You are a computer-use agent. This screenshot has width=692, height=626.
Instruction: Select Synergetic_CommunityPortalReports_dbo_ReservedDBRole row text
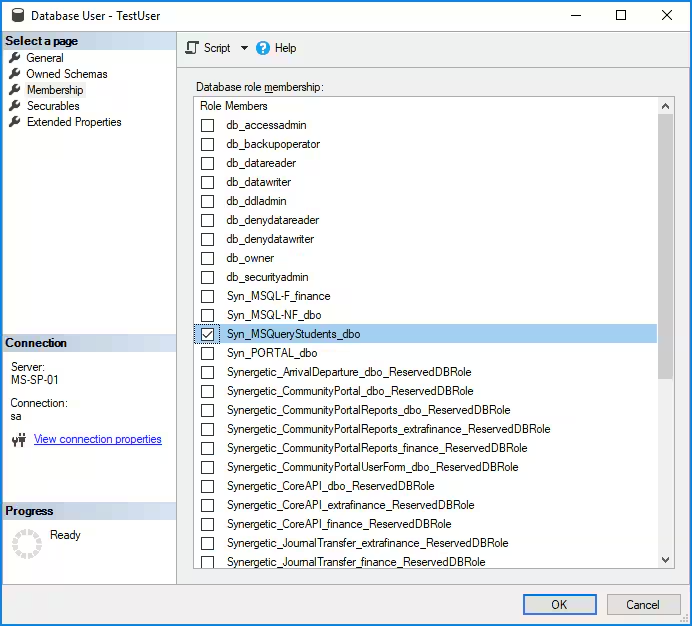coord(369,410)
